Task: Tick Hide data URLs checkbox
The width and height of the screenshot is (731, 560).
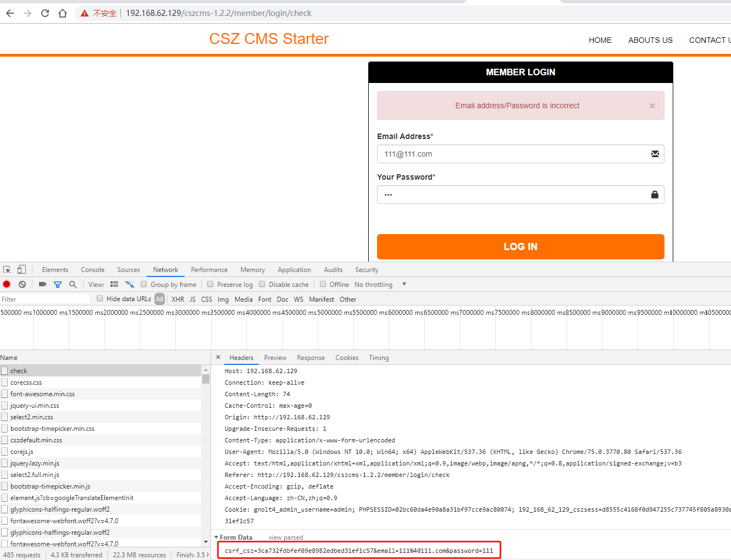Action: point(99,298)
